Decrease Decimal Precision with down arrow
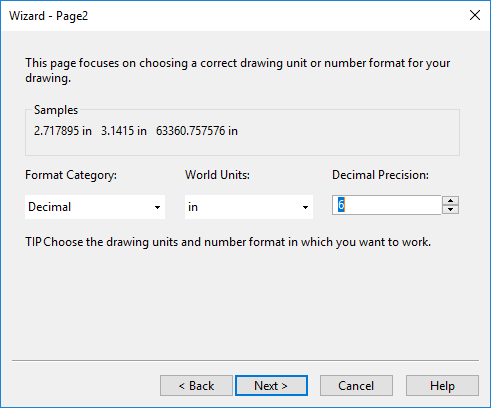491x408 pixels. pos(450,209)
